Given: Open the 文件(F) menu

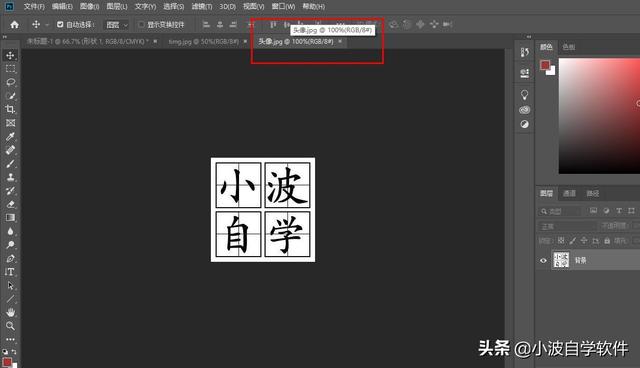Looking at the screenshot, I should pos(34,7).
